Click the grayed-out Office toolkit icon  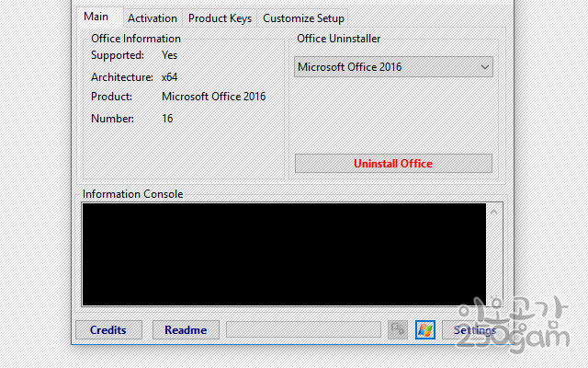point(398,330)
